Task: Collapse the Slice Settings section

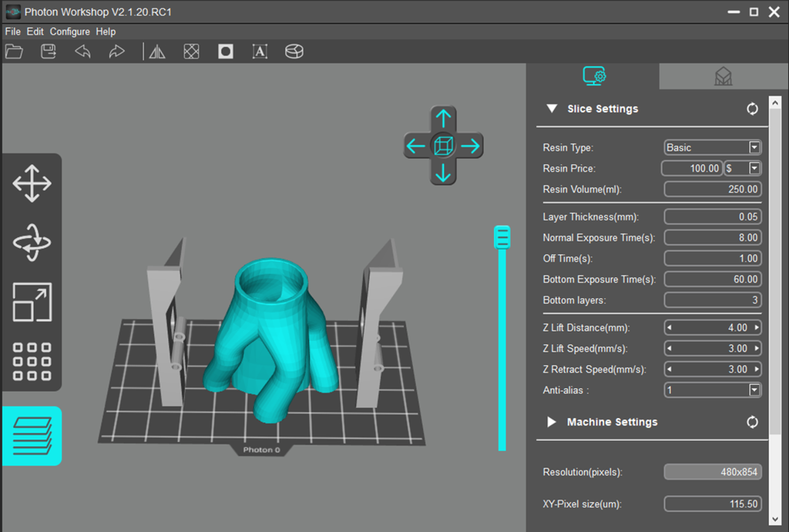Action: (552, 109)
